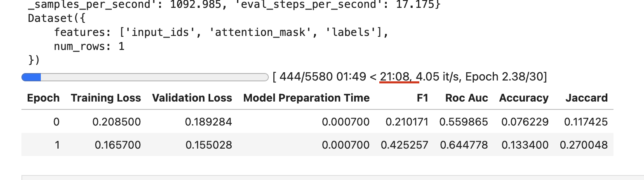Viewport: 644px width, 180px height.
Task: Click F1 score 0.425257
Action: point(404,145)
